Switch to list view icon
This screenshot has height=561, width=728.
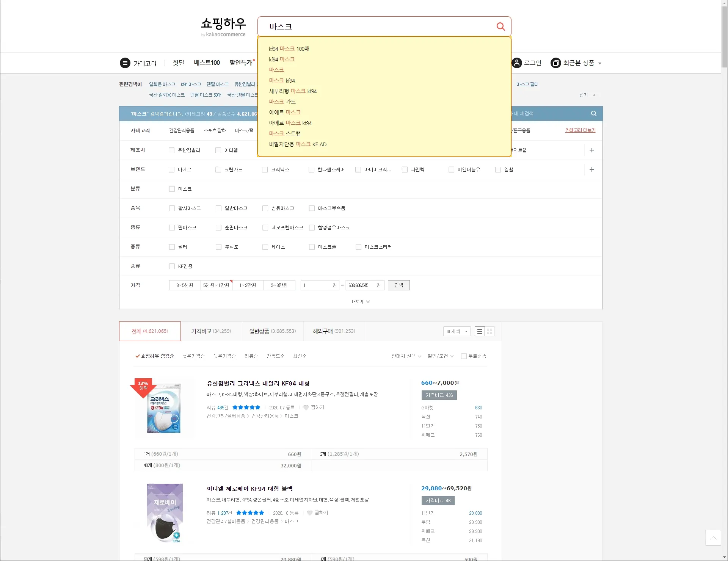click(480, 332)
